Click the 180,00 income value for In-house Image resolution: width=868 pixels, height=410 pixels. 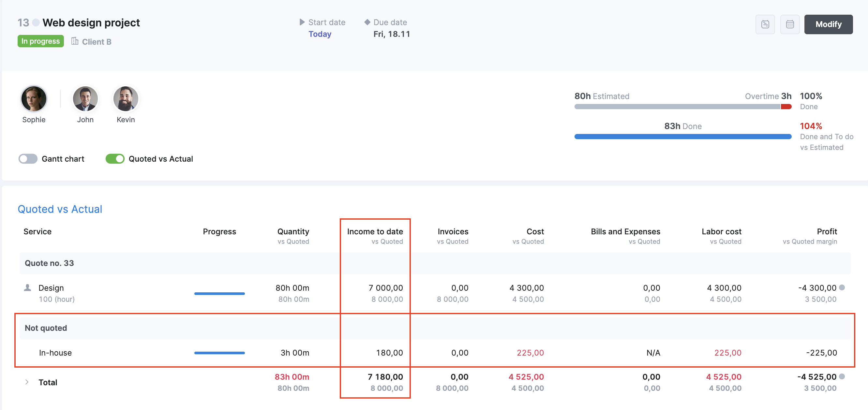[390, 353]
